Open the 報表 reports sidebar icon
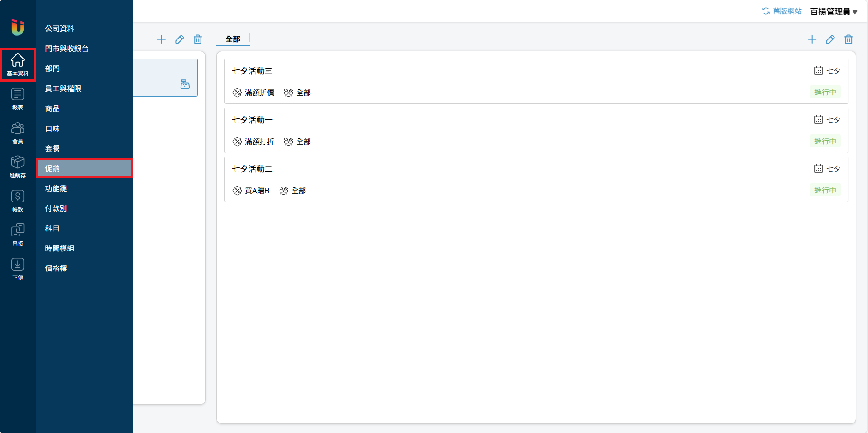Image resolution: width=868 pixels, height=433 pixels. tap(18, 98)
